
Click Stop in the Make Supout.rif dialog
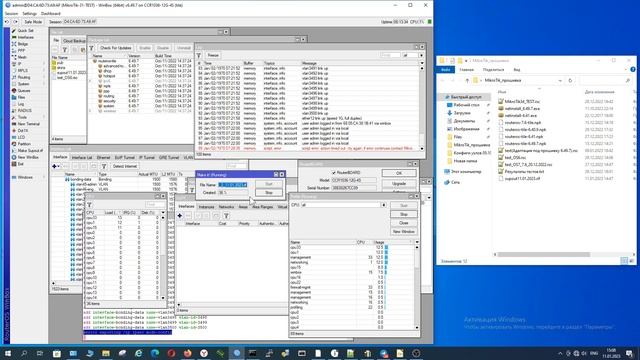[x=269, y=192]
